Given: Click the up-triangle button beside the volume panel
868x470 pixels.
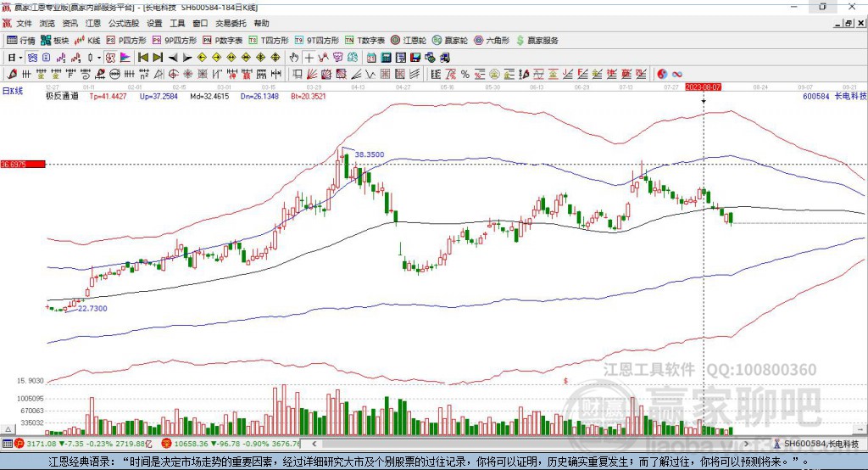Looking at the screenshot, I should click(x=8, y=429).
